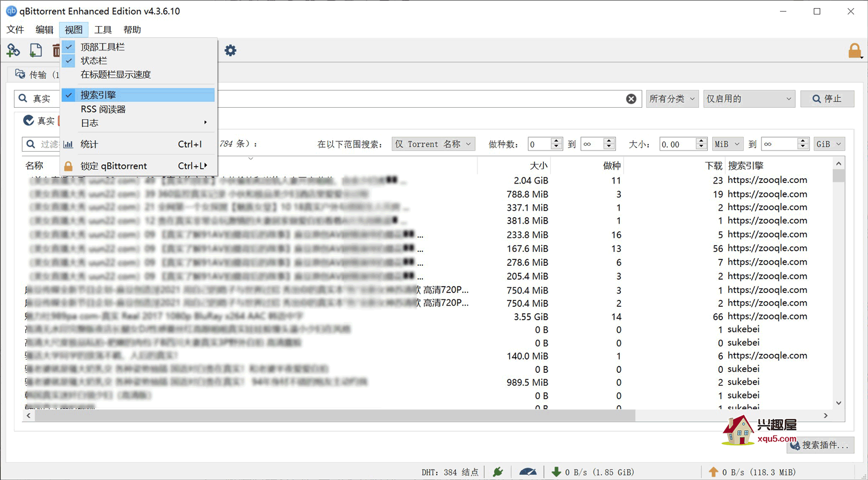This screenshot has width=868, height=480.
Task: Open the MiB size unit dropdown
Action: [x=727, y=144]
